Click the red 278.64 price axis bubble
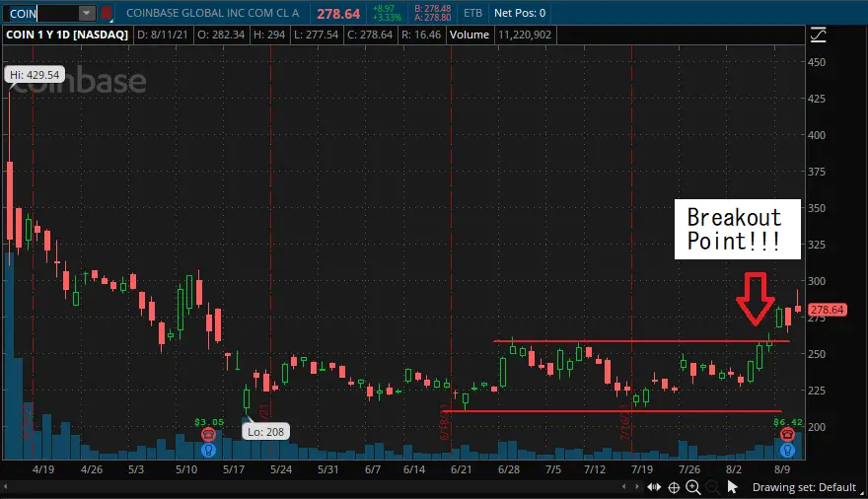Image resolution: width=868 pixels, height=499 pixels. [x=827, y=310]
